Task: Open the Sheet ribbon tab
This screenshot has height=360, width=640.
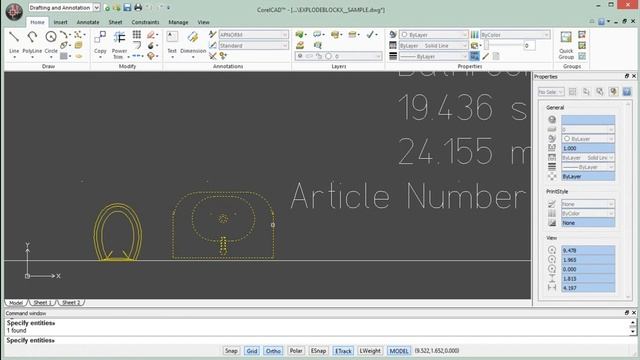Action: [115, 22]
